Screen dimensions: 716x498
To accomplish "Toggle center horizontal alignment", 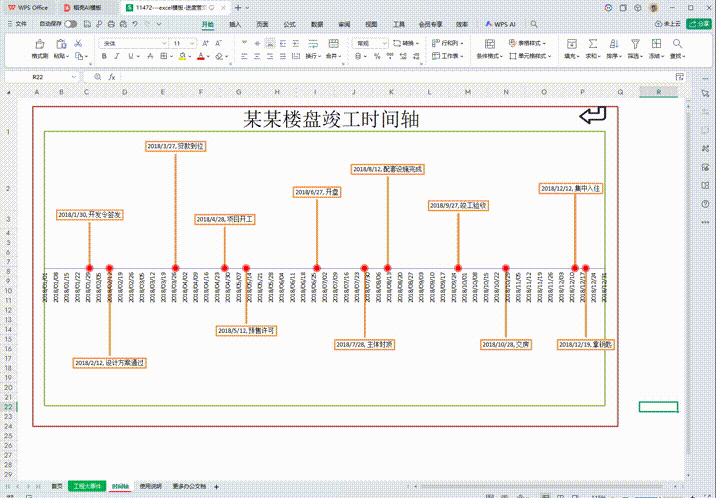I will tap(257, 56).
